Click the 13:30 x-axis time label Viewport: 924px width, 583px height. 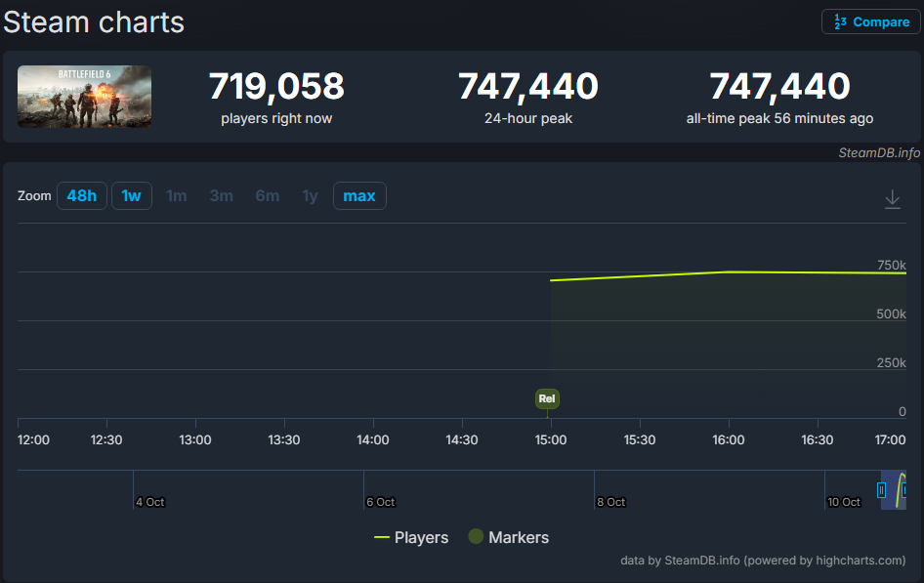click(284, 439)
